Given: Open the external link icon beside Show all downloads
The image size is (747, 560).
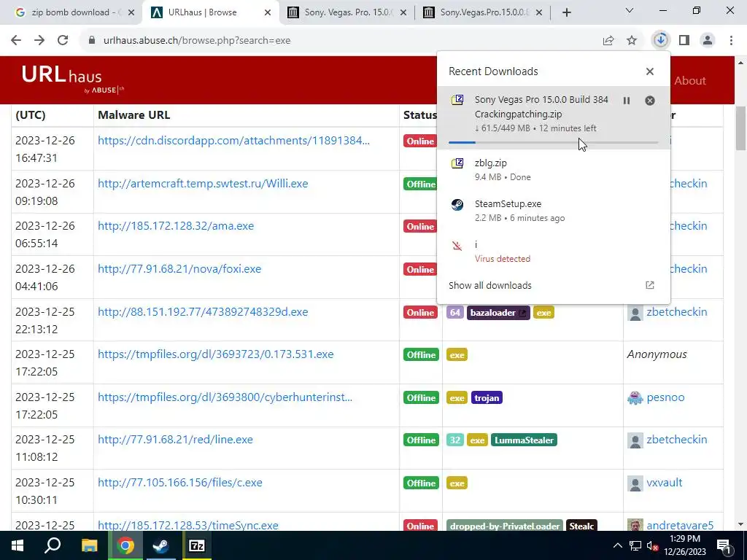Looking at the screenshot, I should (650, 285).
